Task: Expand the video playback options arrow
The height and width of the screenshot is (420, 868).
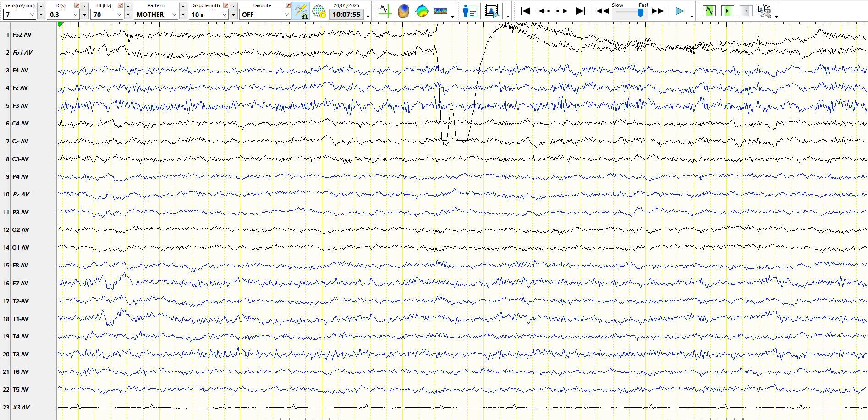Action: [x=508, y=17]
